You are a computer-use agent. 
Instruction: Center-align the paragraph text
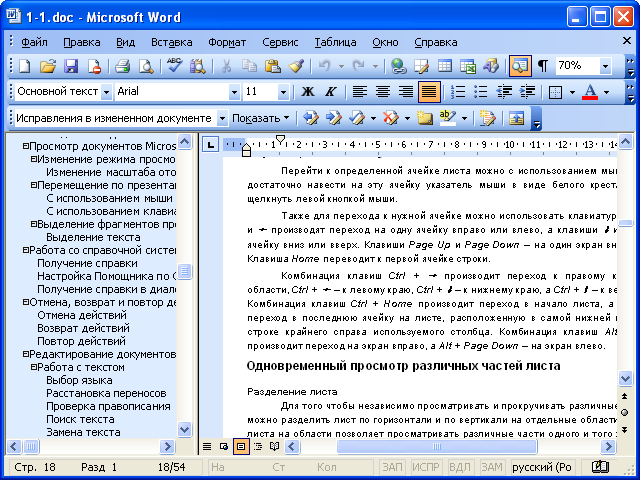coord(383,91)
